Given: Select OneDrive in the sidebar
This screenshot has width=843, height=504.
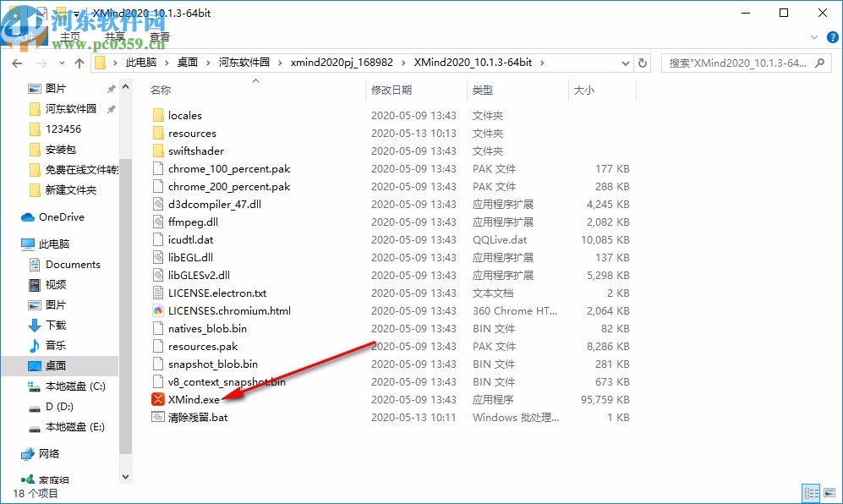Looking at the screenshot, I should 62,217.
